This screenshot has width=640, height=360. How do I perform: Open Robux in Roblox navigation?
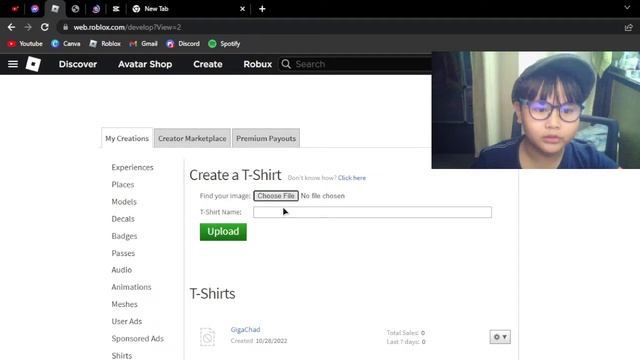258,64
